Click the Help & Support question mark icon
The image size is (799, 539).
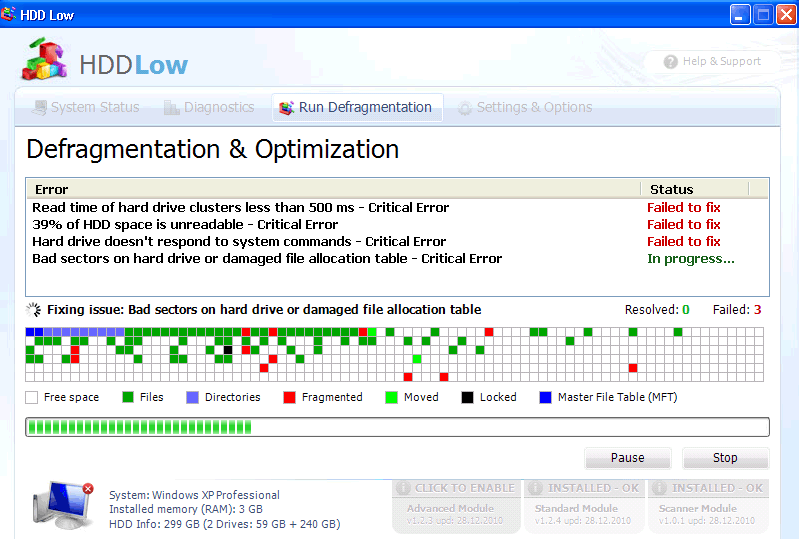coord(670,62)
